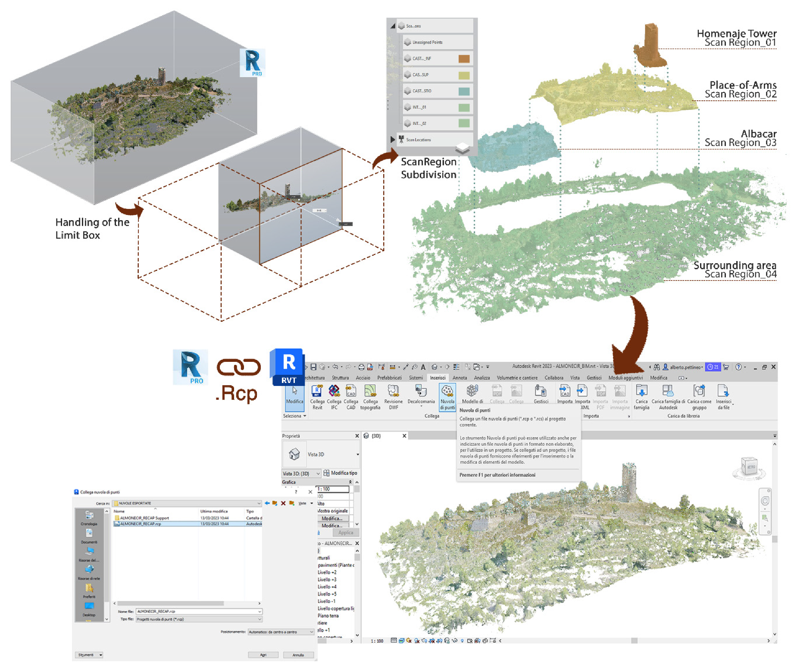791x672 pixels.
Task: Switch to the Annota ribbon tab
Action: 460,378
